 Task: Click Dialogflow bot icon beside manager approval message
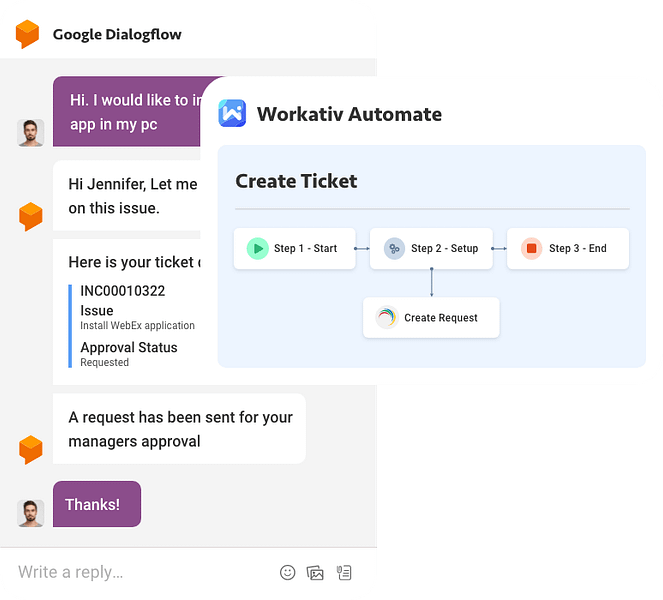click(30, 449)
